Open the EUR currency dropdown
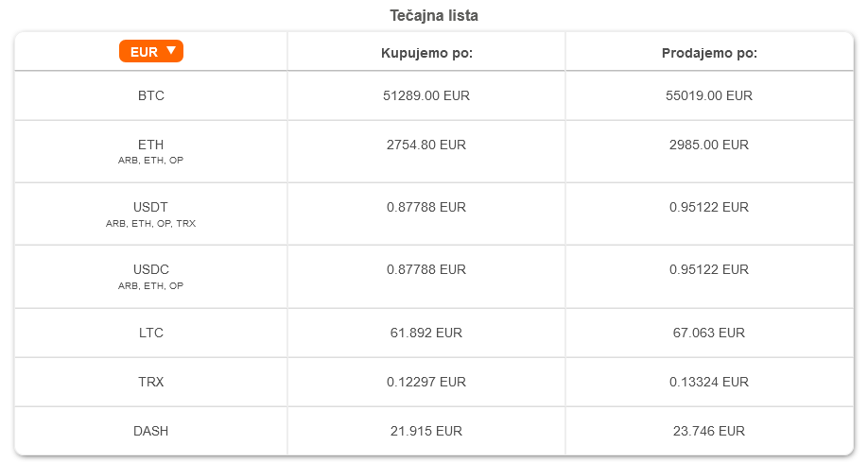 click(151, 51)
